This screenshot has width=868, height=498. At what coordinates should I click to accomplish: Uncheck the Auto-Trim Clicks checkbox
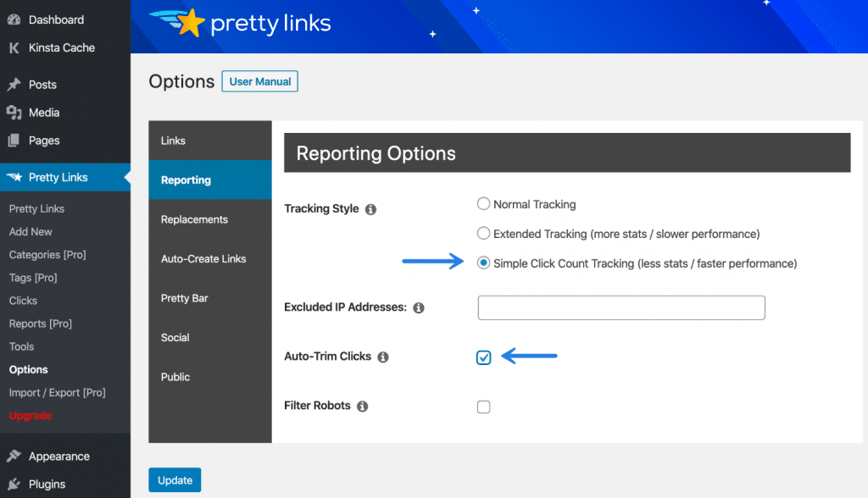(x=483, y=357)
